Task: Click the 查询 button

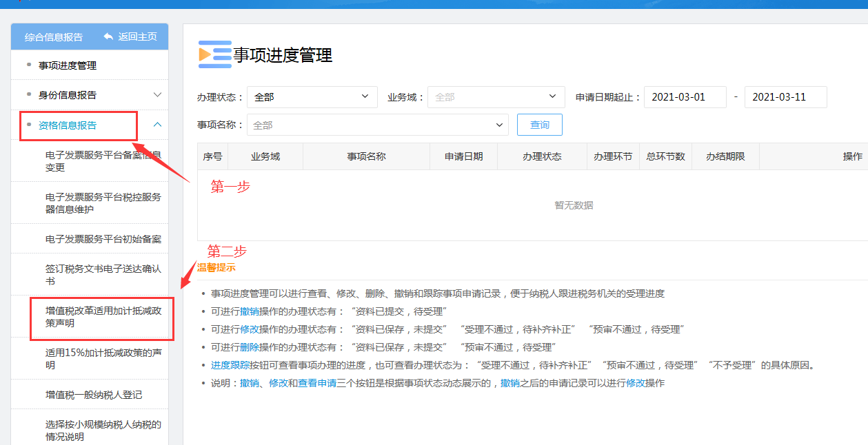Action: (539, 125)
